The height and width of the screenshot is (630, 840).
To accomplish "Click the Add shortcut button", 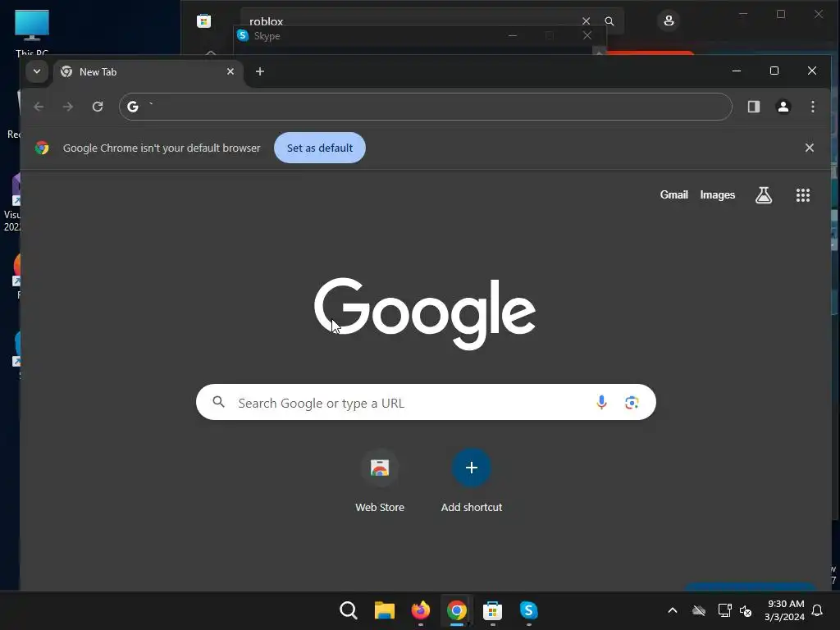I will [x=472, y=481].
